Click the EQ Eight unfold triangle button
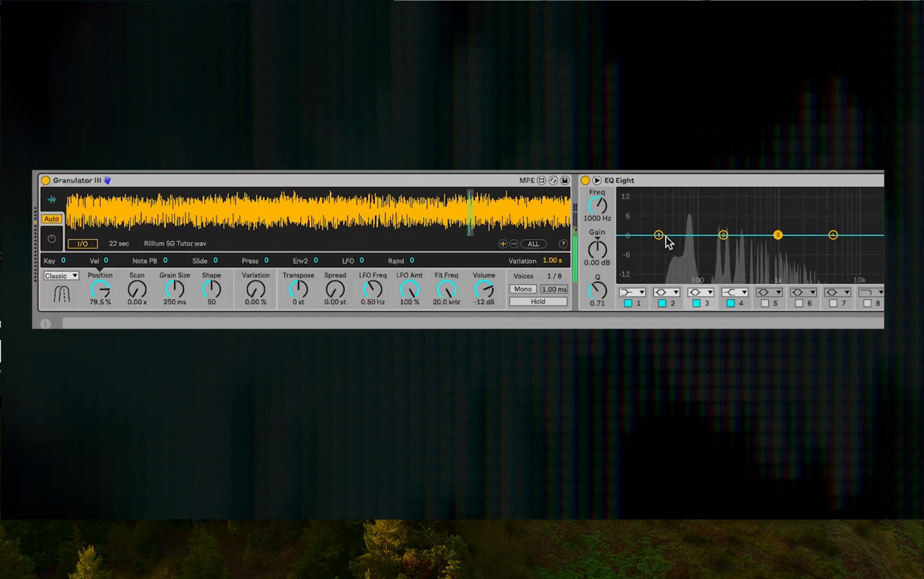The width and height of the screenshot is (924, 579). (597, 180)
